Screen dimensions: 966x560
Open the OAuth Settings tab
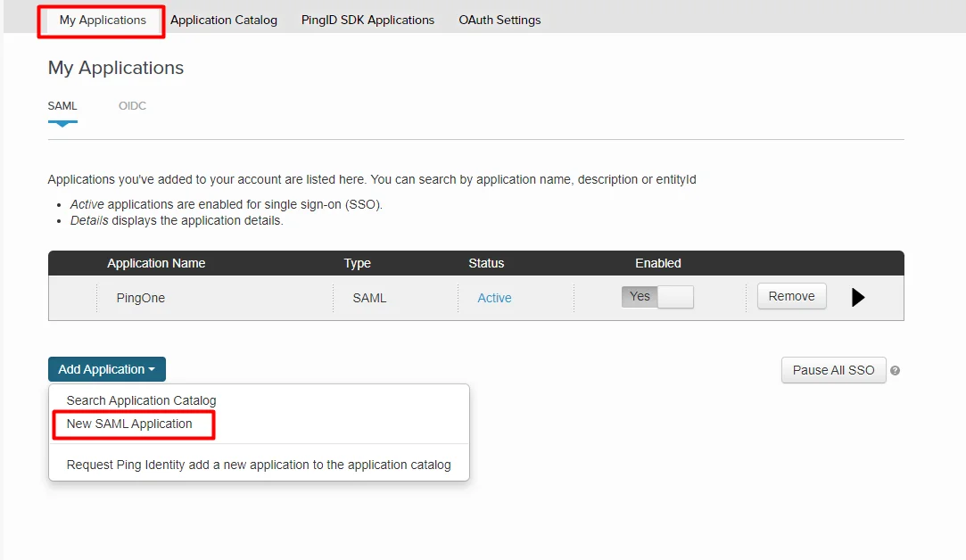500,19
